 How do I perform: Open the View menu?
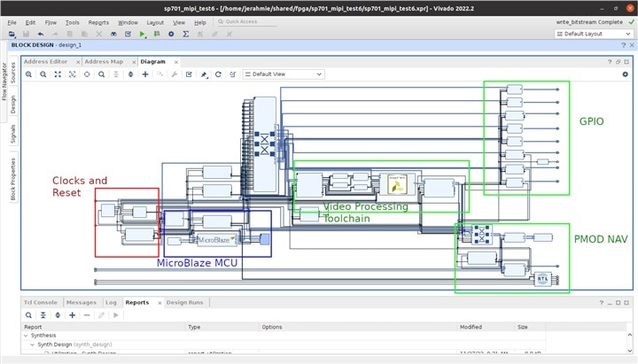(179, 22)
